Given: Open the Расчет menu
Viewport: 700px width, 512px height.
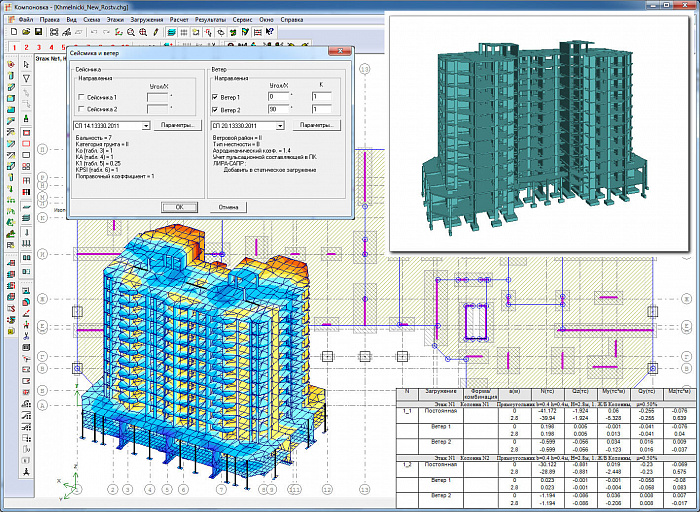Looking at the screenshot, I should [x=179, y=20].
